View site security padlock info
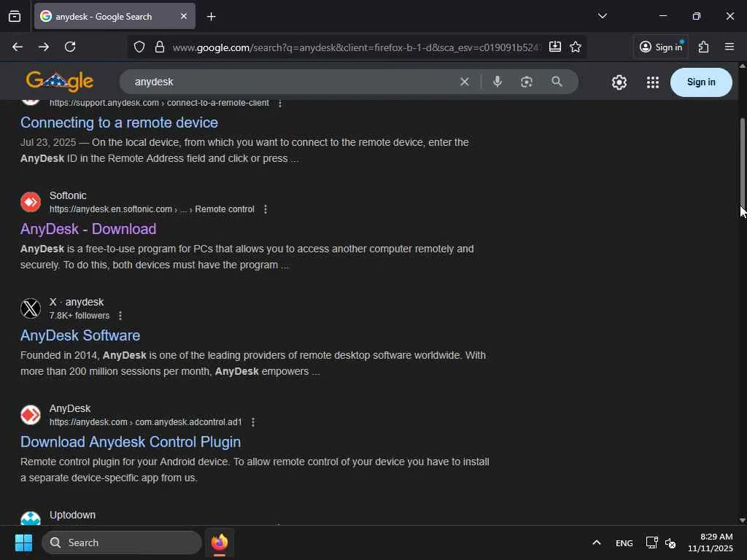Image resolution: width=747 pixels, height=560 pixels. 160,47
